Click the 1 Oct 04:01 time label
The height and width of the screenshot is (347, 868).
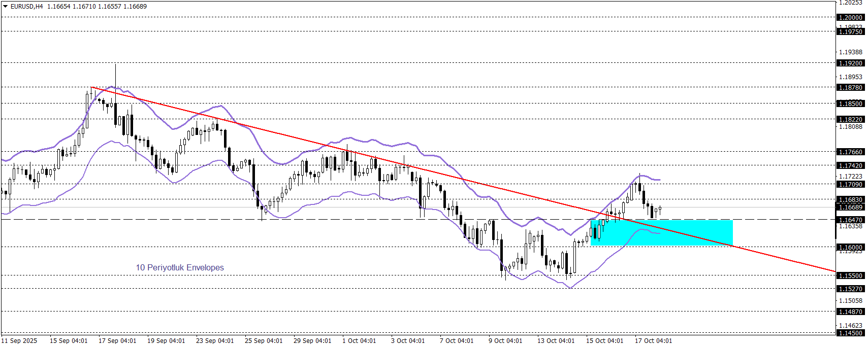pos(359,340)
